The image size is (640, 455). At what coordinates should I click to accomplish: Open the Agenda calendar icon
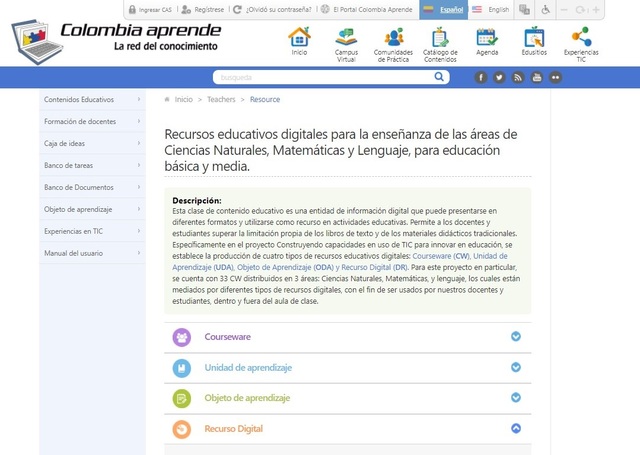coord(487,37)
